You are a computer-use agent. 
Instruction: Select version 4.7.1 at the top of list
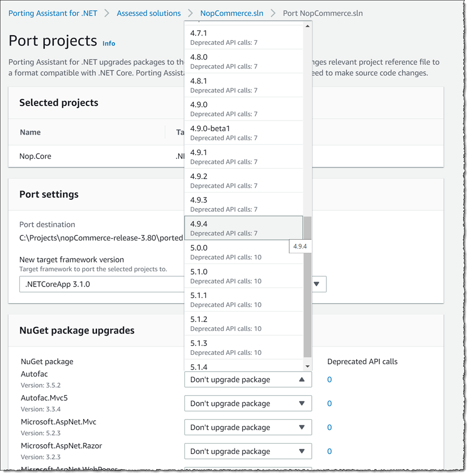coord(243,36)
